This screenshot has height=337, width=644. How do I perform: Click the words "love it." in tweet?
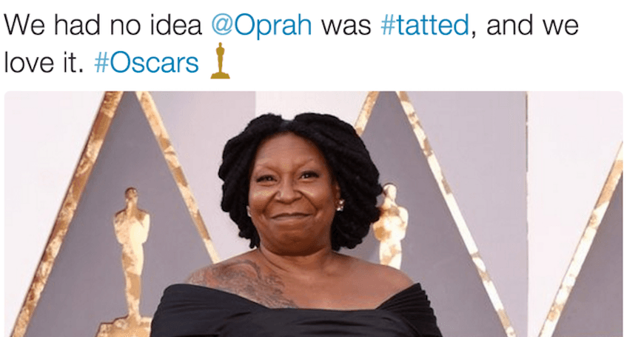click(x=45, y=62)
